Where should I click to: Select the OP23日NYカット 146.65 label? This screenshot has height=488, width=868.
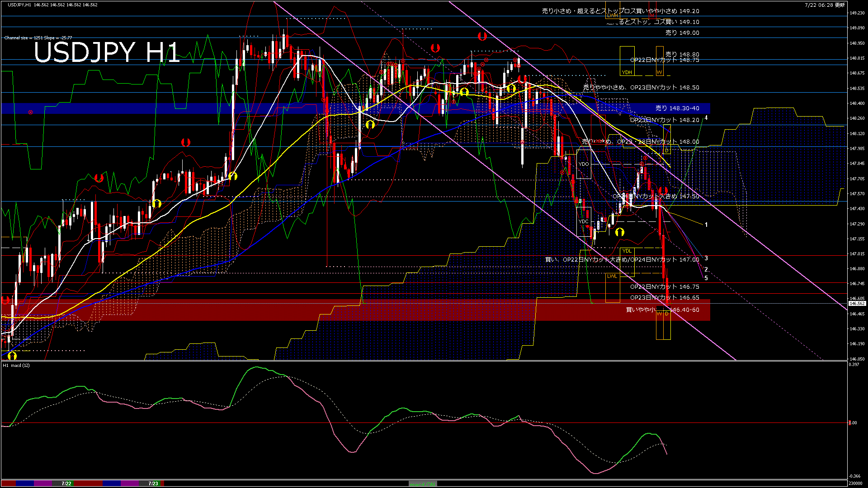click(665, 297)
